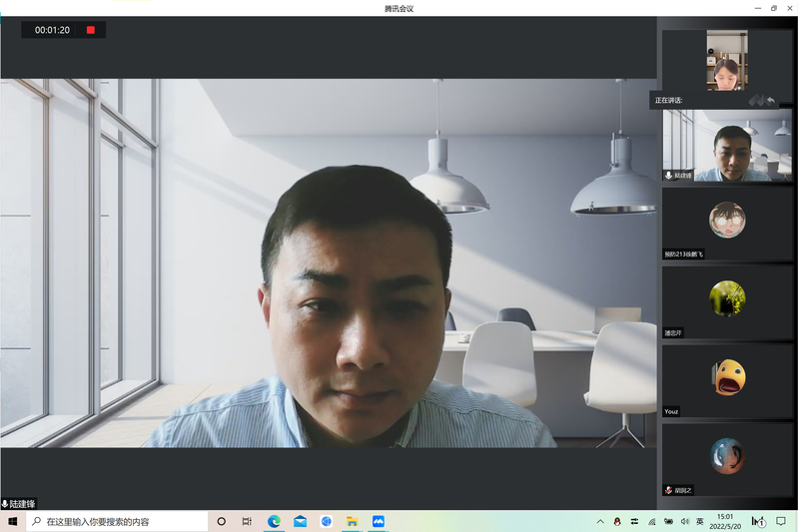Image resolution: width=798 pixels, height=532 pixels.
Task: Stop recording with the red square button
Action: [91, 30]
